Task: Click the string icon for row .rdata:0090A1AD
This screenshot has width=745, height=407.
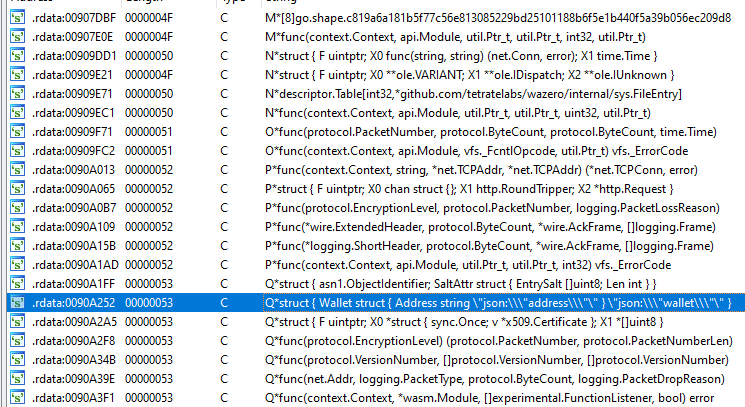Action: [x=18, y=265]
